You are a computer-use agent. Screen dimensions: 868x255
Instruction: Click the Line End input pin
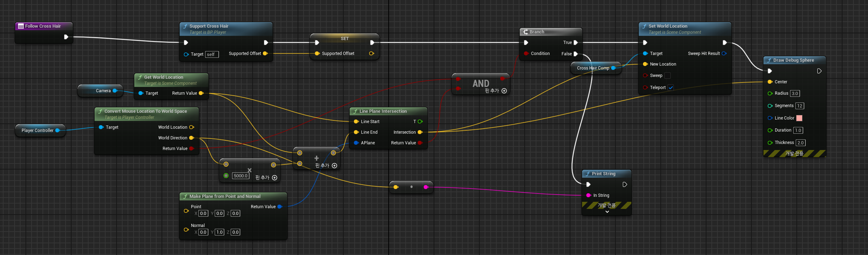[x=356, y=132]
